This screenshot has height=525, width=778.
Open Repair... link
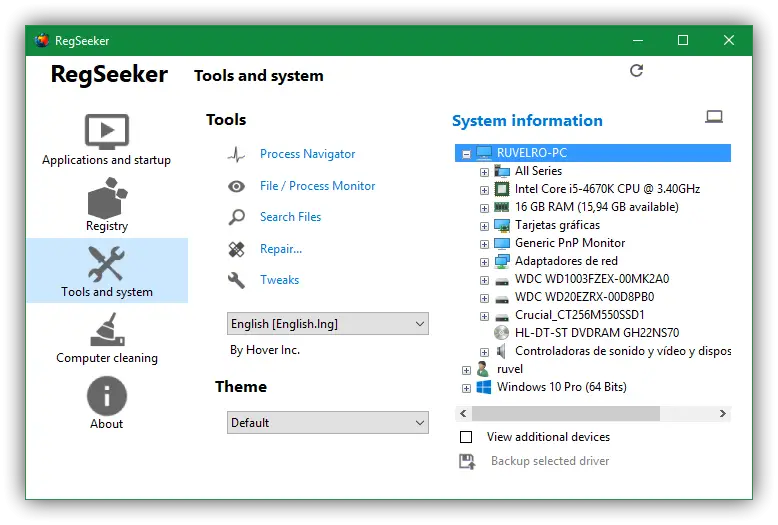281,249
